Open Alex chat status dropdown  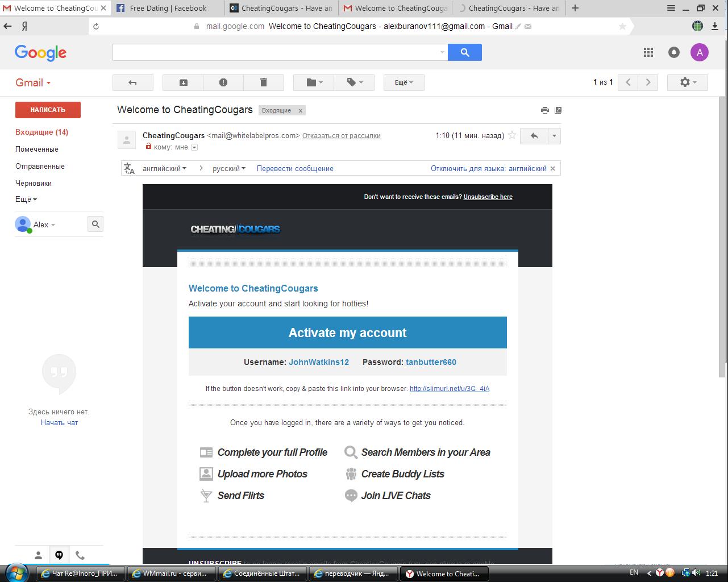tap(44, 225)
